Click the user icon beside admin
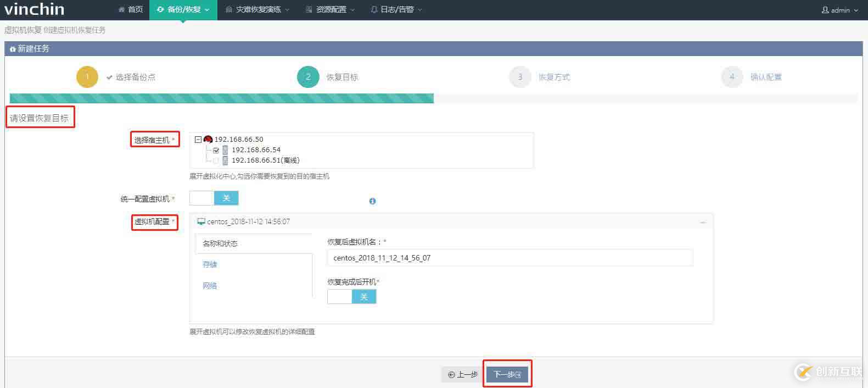Screen dimensions: 868x388 click(x=825, y=10)
